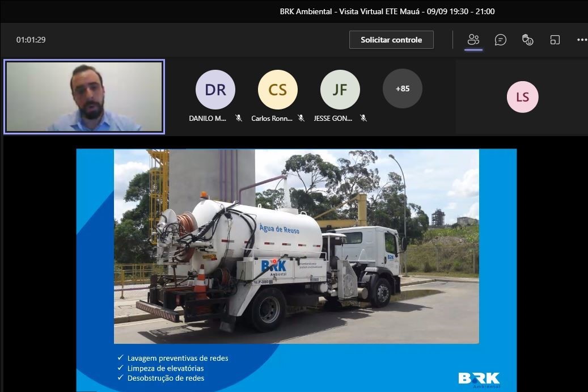Viewport: 588px width, 392px height.
Task: Click the muted mic icon beside JESSE
Action: point(363,118)
